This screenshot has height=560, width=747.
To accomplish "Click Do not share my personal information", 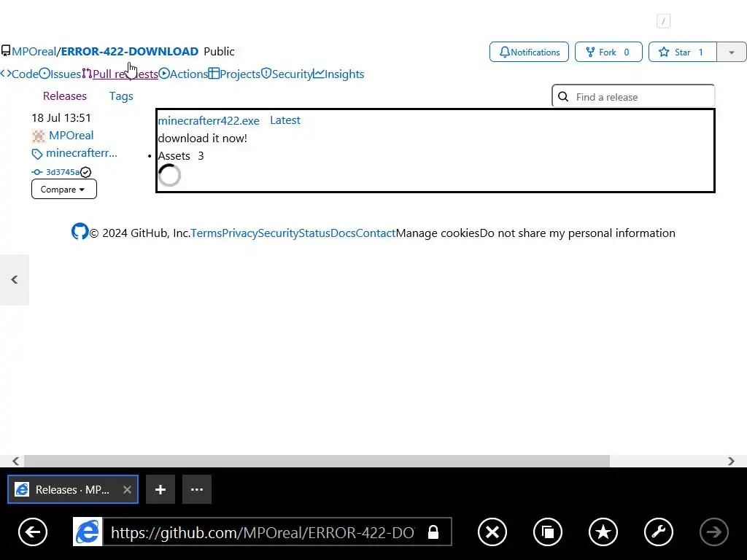I will [x=578, y=233].
